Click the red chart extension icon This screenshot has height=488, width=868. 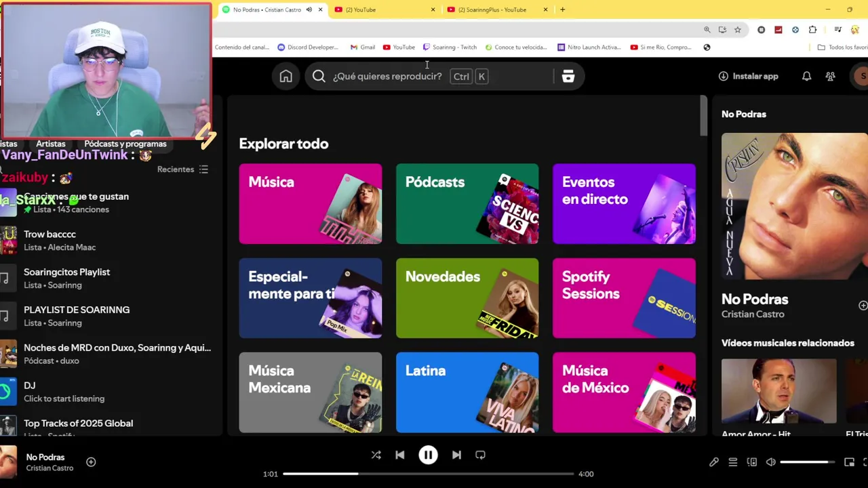778,30
